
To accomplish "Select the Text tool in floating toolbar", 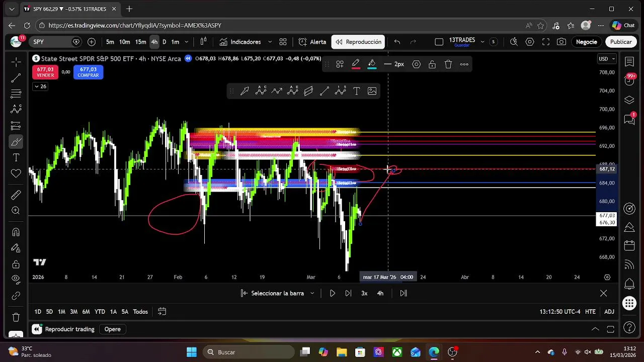I will tap(357, 91).
